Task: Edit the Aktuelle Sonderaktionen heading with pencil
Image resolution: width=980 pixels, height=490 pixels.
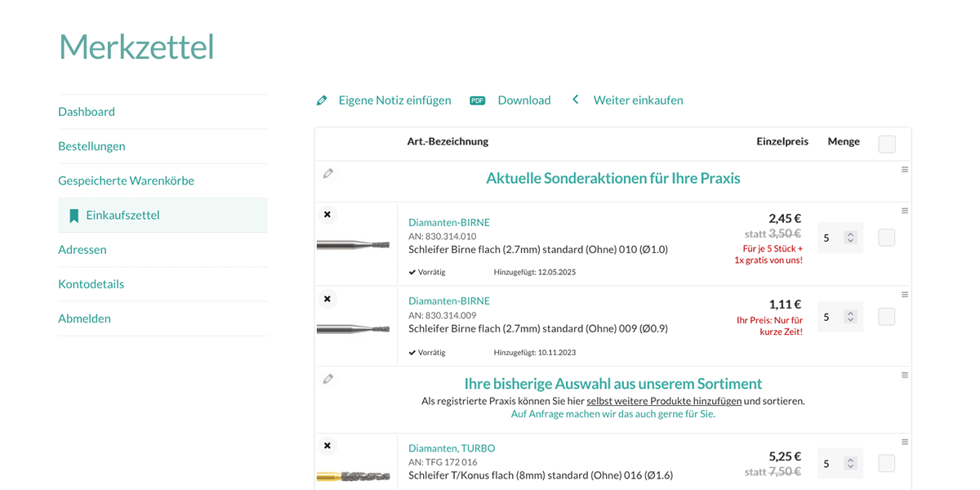Action: coord(328,173)
